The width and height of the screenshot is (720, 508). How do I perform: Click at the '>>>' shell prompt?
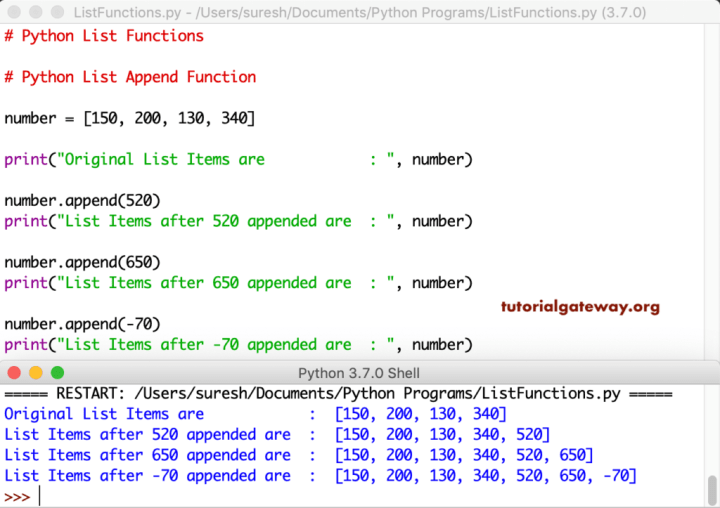(x=17, y=497)
